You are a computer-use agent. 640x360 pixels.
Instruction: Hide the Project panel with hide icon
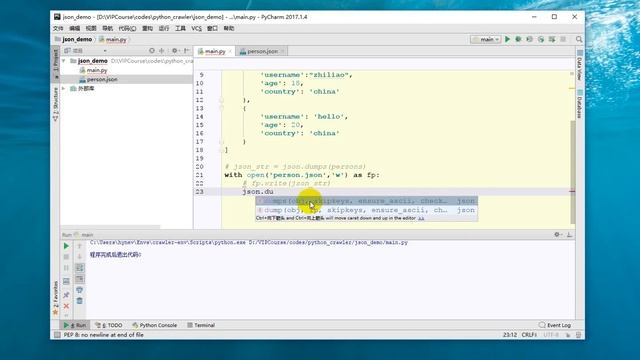[186, 51]
